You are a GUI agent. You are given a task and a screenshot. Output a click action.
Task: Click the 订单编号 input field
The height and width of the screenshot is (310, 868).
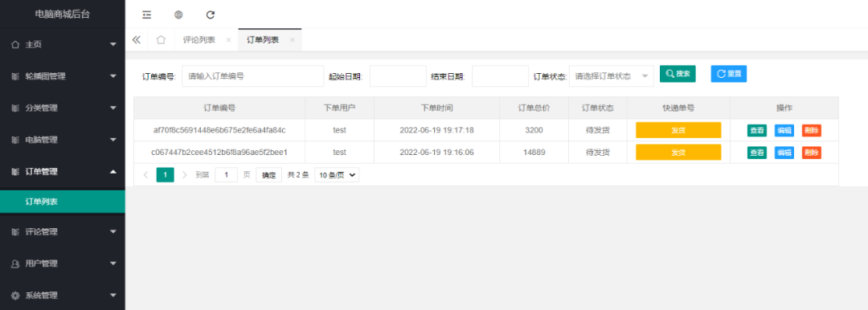(252, 75)
